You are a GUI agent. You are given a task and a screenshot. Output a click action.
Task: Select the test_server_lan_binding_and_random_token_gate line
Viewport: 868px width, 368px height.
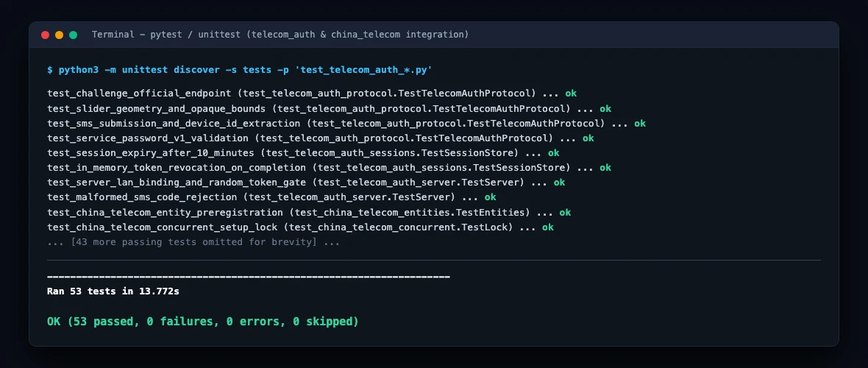coord(306,183)
